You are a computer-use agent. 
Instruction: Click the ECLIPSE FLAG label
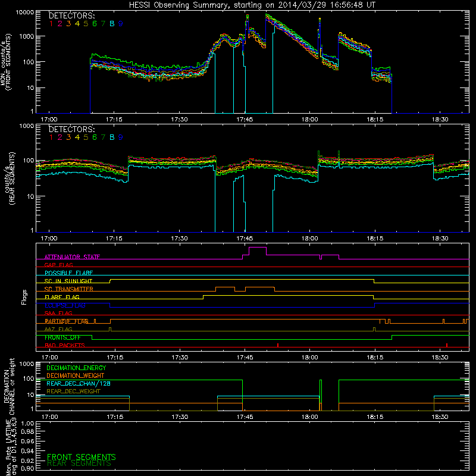point(65,305)
